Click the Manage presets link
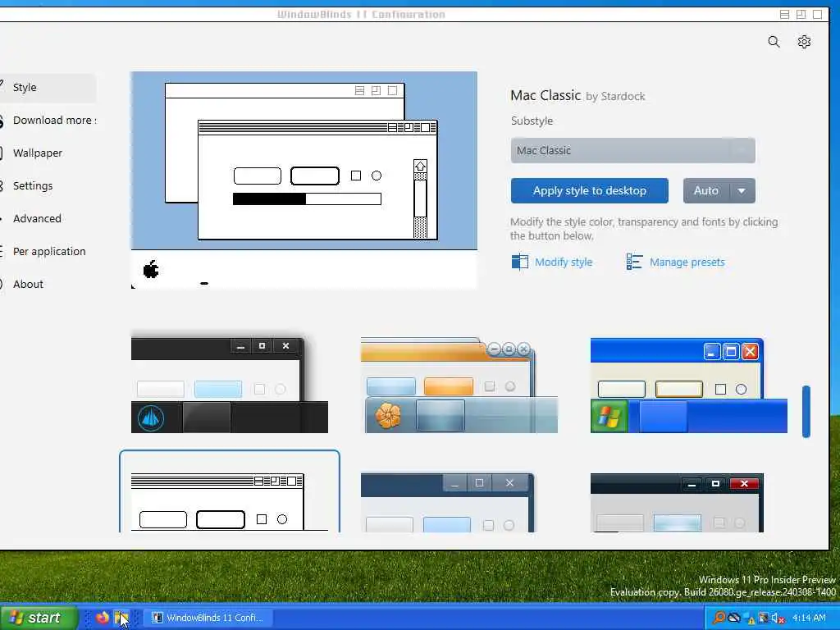Screen dimensions: 840x630 click(687, 262)
